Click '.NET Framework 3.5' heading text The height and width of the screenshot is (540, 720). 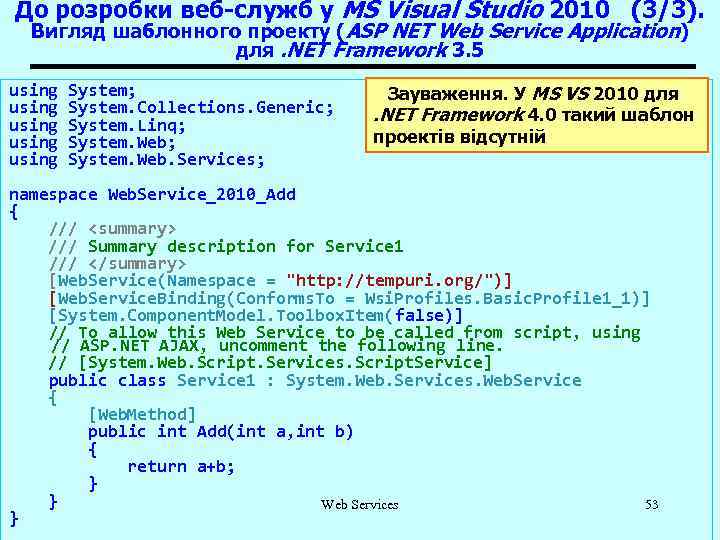pos(382,51)
